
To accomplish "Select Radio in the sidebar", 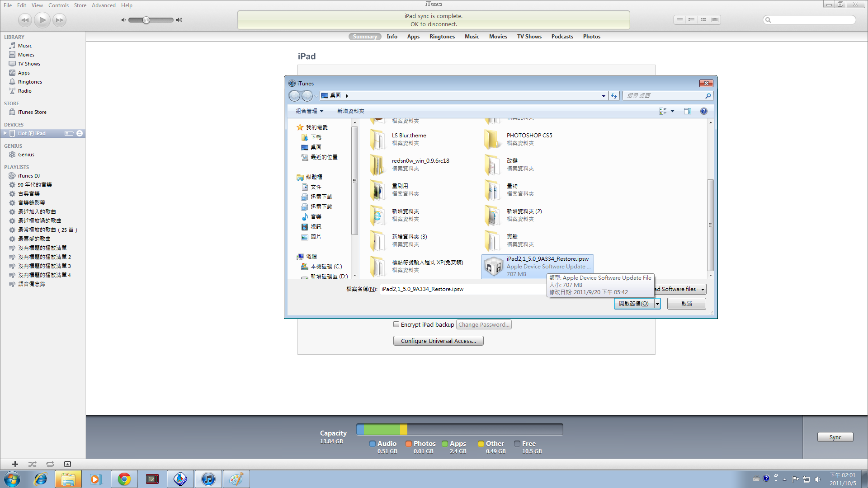I will tap(24, 91).
